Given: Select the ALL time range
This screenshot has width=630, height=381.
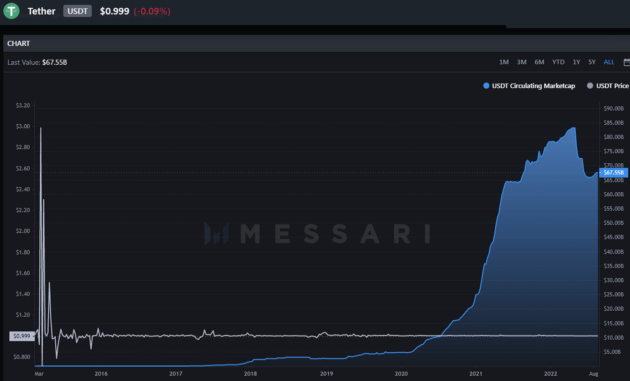Looking at the screenshot, I should [x=609, y=62].
